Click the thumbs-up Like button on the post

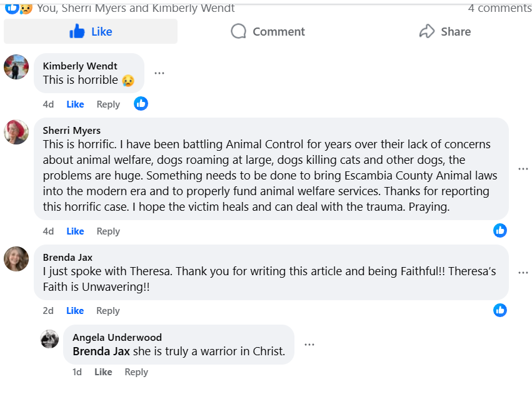click(x=91, y=31)
